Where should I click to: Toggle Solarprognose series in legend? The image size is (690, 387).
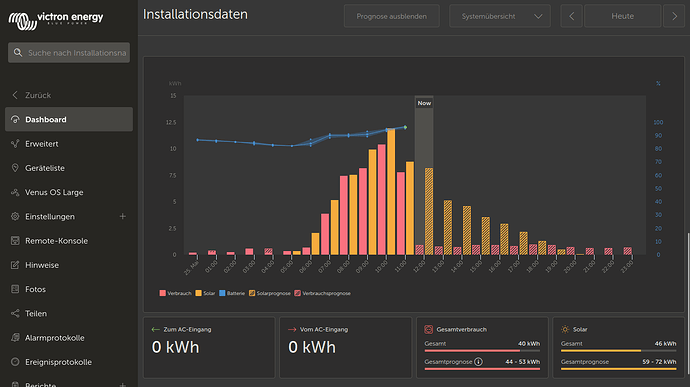tap(270, 293)
